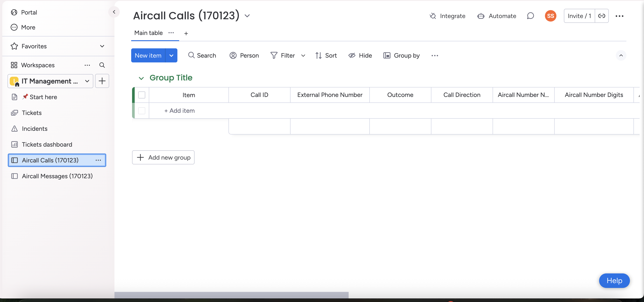Toggle the checkbox in the Add item row
This screenshot has height=302, width=644.
point(142,111)
